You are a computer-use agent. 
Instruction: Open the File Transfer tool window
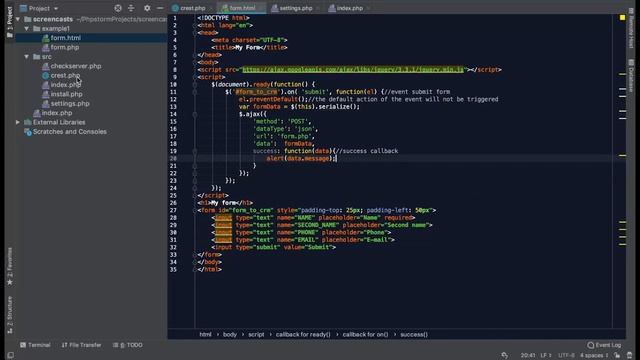(81, 345)
